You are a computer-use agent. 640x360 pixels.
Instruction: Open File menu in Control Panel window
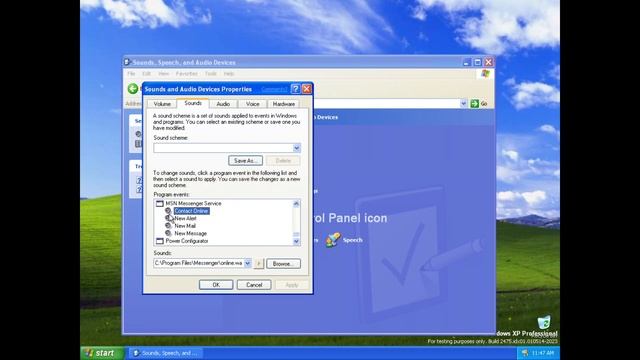pos(131,73)
